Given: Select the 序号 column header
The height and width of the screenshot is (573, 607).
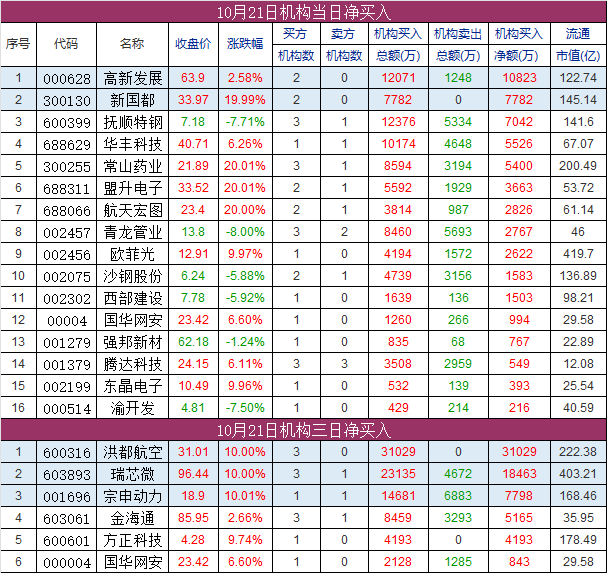Looking at the screenshot, I should [x=18, y=44].
